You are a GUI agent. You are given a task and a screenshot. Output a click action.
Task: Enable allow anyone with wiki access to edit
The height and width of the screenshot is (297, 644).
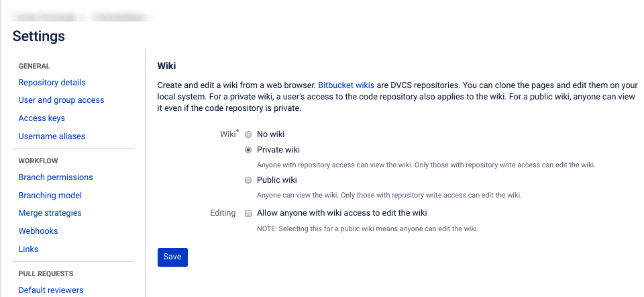pyautogui.click(x=248, y=214)
